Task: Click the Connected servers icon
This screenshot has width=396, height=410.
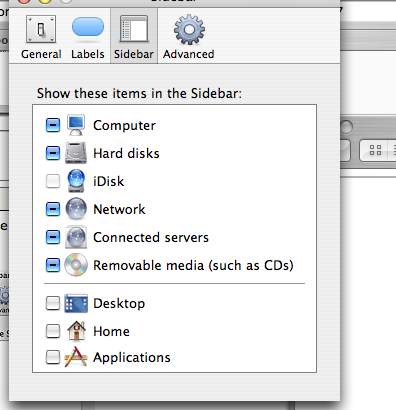Action: coord(76,237)
